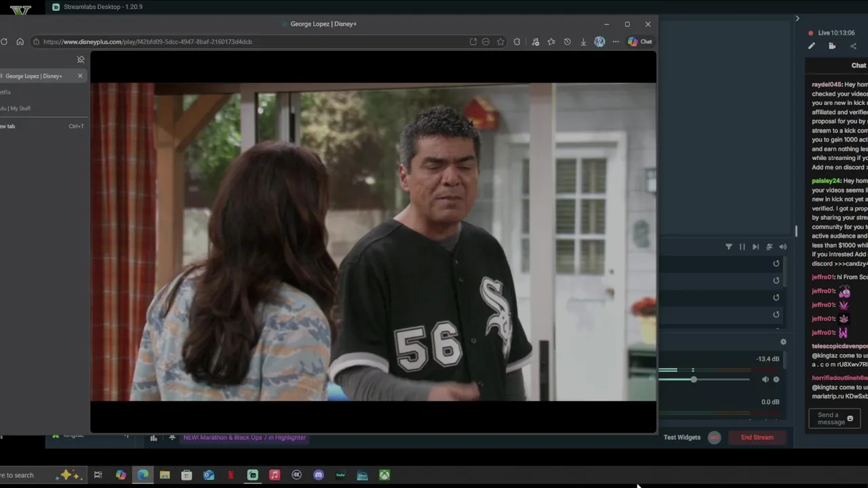
Task: Open the pop-out icon in the address bar
Action: pyautogui.click(x=473, y=41)
